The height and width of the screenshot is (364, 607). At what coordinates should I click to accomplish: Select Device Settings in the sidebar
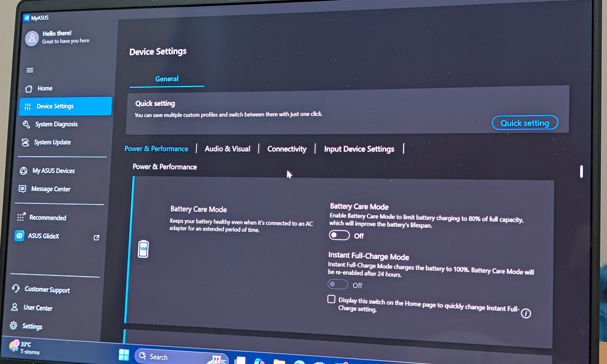(65, 106)
